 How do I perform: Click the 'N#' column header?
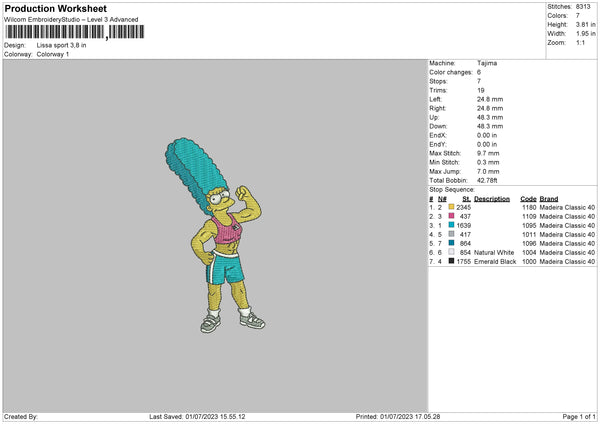pyautogui.click(x=442, y=199)
